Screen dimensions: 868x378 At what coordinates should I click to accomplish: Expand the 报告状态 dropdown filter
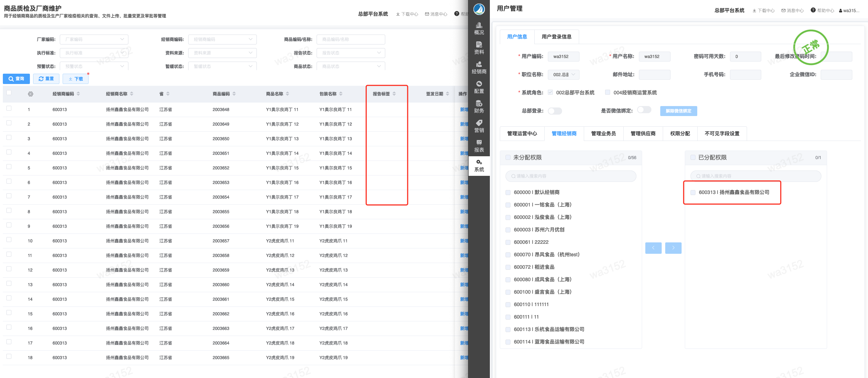pyautogui.click(x=351, y=53)
